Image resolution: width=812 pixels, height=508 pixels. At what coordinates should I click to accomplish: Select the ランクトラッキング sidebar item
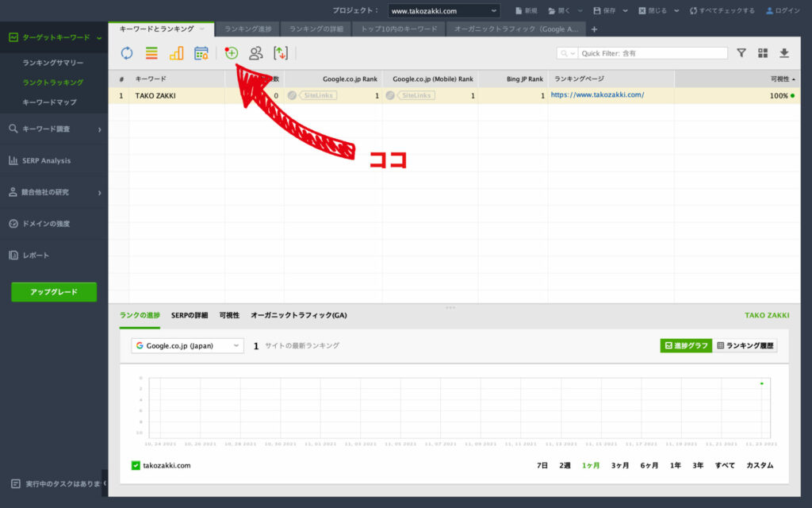53,83
